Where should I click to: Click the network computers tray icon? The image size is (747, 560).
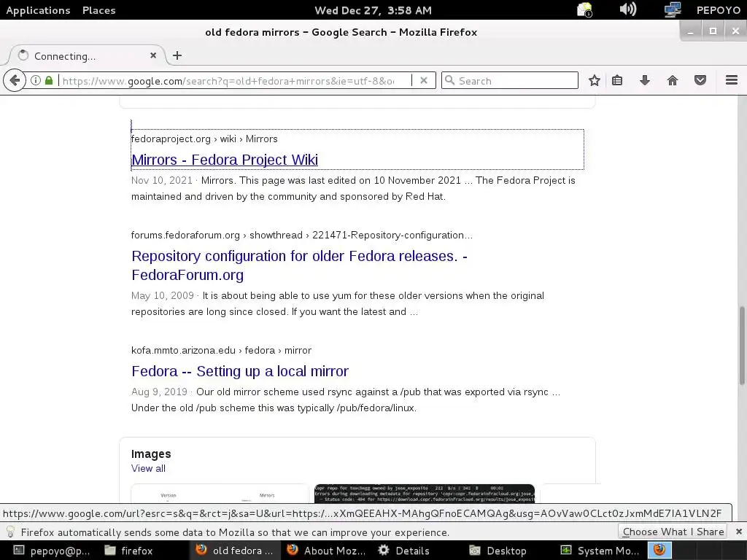(673, 9)
